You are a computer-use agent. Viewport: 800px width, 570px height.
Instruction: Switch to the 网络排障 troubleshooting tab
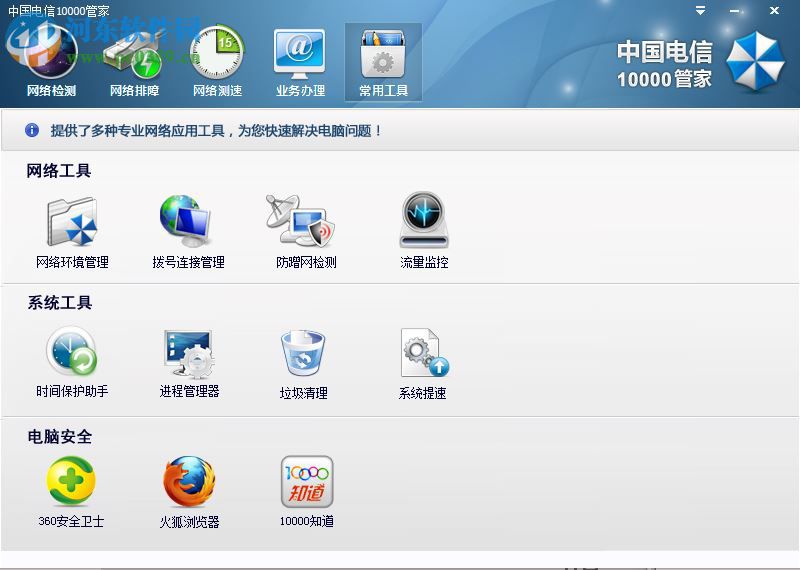(x=134, y=61)
